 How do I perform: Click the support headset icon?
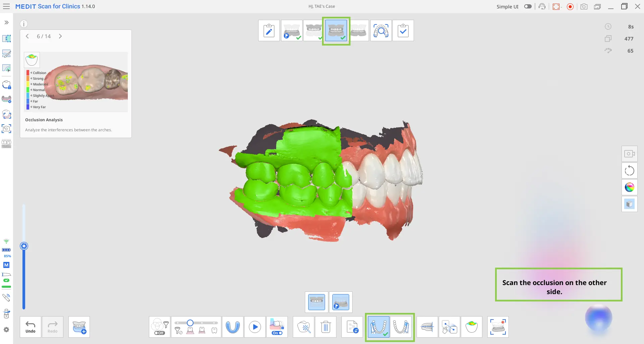[542, 6]
